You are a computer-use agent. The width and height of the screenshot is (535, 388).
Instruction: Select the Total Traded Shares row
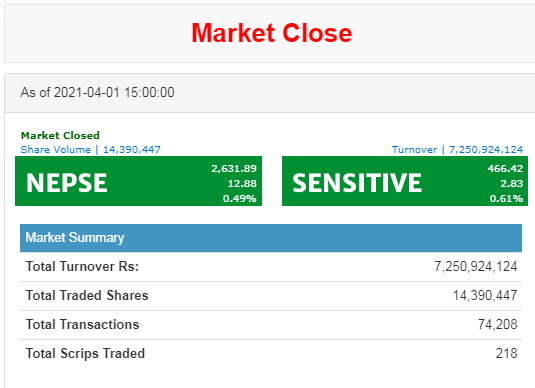(x=271, y=296)
